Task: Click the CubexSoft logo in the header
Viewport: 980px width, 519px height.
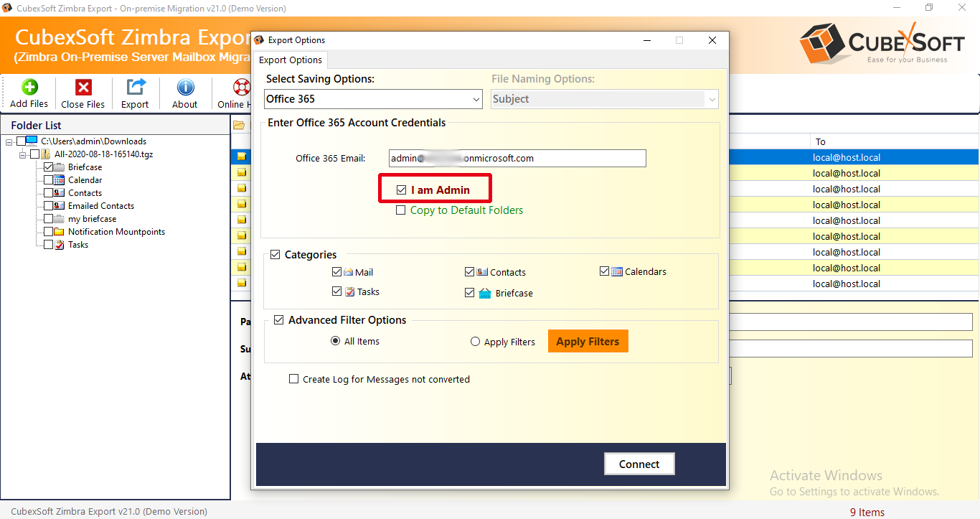Action: pyautogui.click(x=883, y=45)
